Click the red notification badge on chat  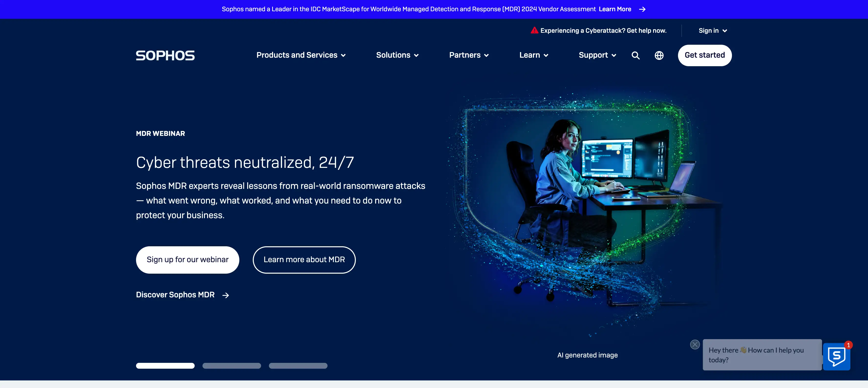click(848, 345)
